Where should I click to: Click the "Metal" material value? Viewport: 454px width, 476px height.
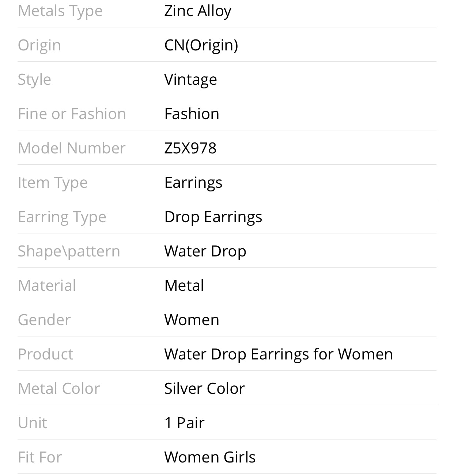(x=184, y=286)
